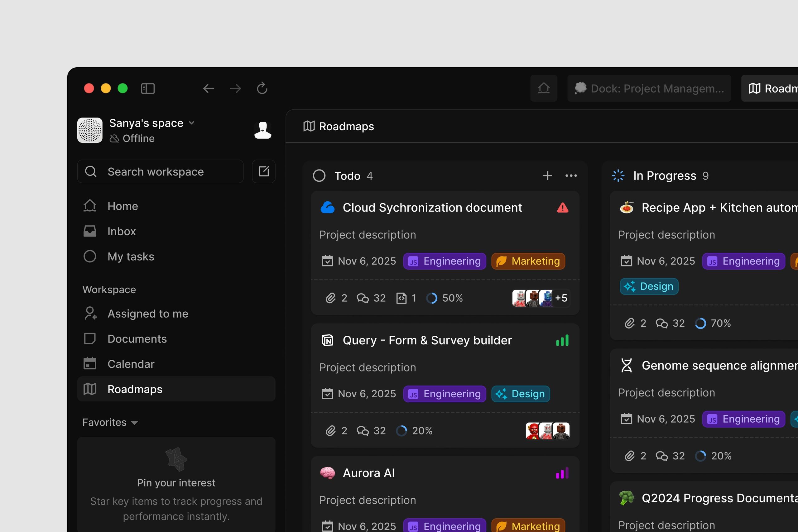Open Todo column more options menu
The image size is (798, 532).
coord(571,176)
